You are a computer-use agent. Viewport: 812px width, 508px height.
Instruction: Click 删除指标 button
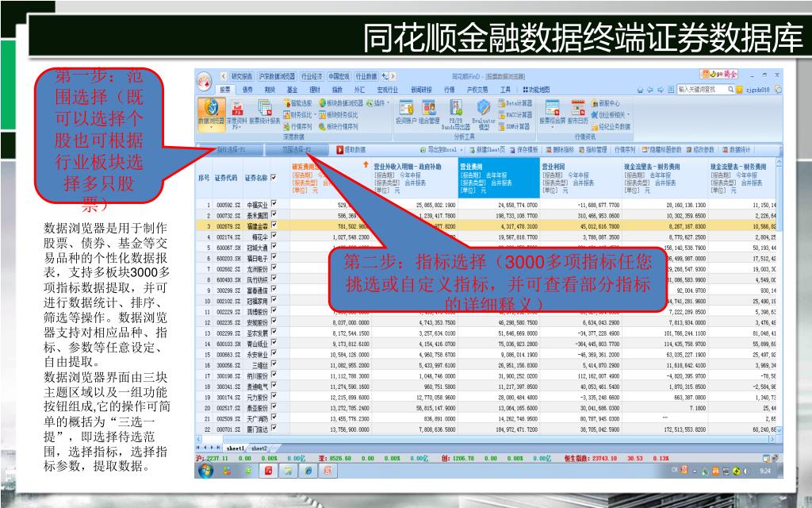pos(559,150)
